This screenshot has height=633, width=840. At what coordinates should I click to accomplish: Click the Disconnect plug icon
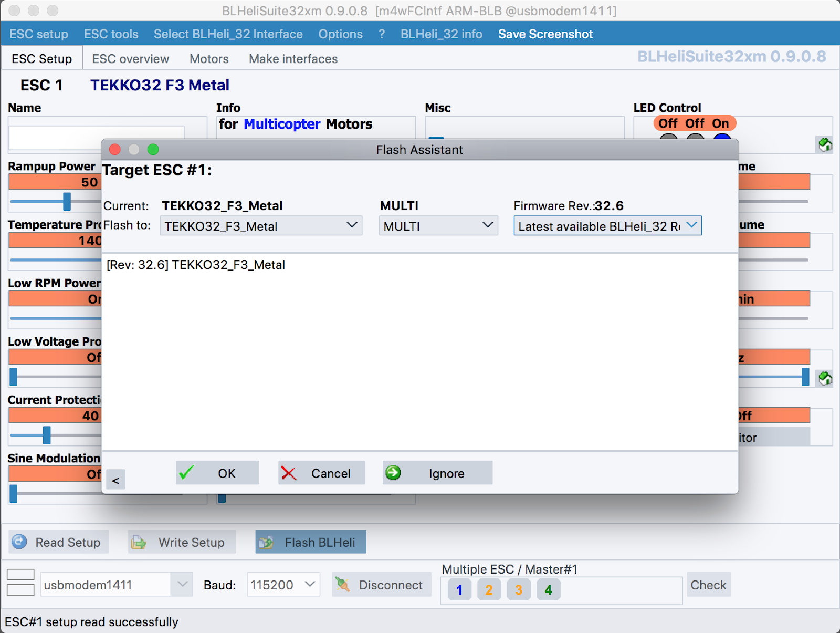[342, 584]
